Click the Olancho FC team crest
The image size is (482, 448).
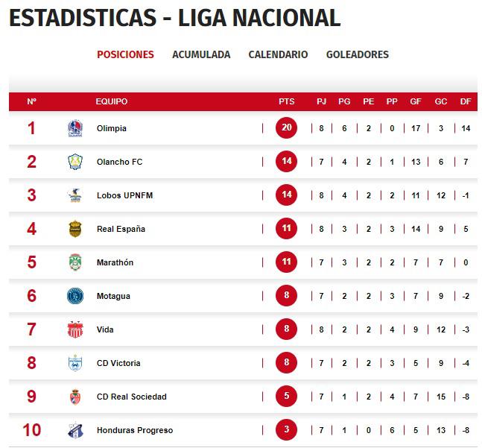click(x=74, y=162)
